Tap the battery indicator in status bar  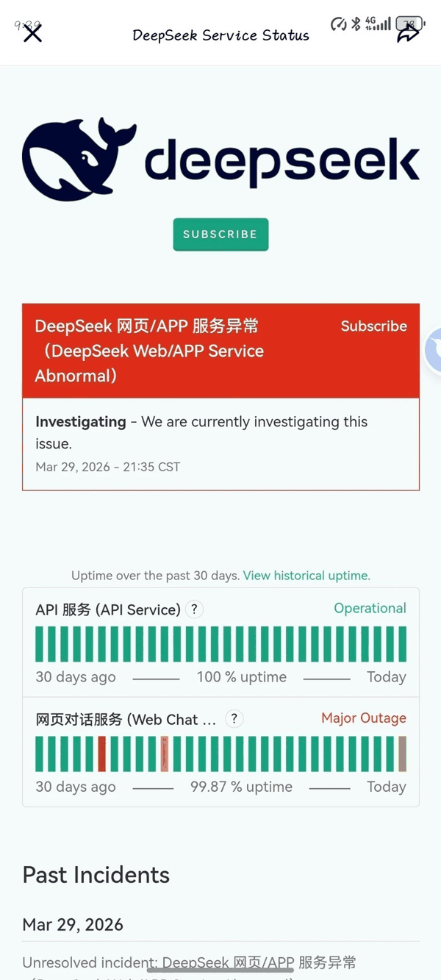click(409, 24)
